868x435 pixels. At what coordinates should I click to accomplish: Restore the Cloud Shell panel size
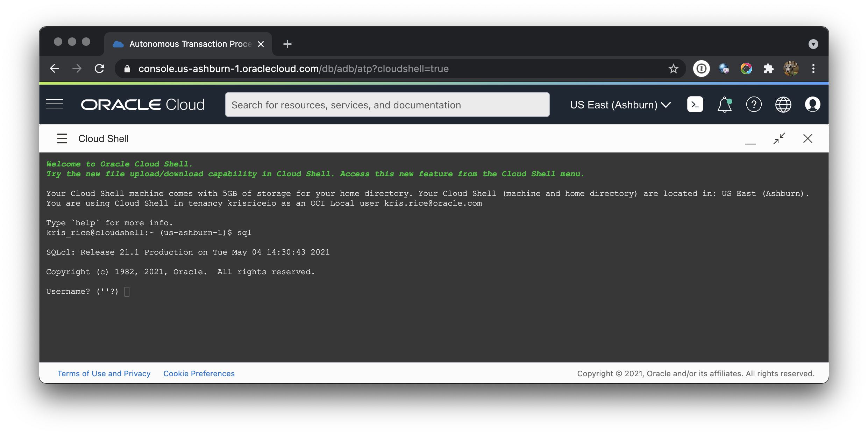[x=779, y=138]
